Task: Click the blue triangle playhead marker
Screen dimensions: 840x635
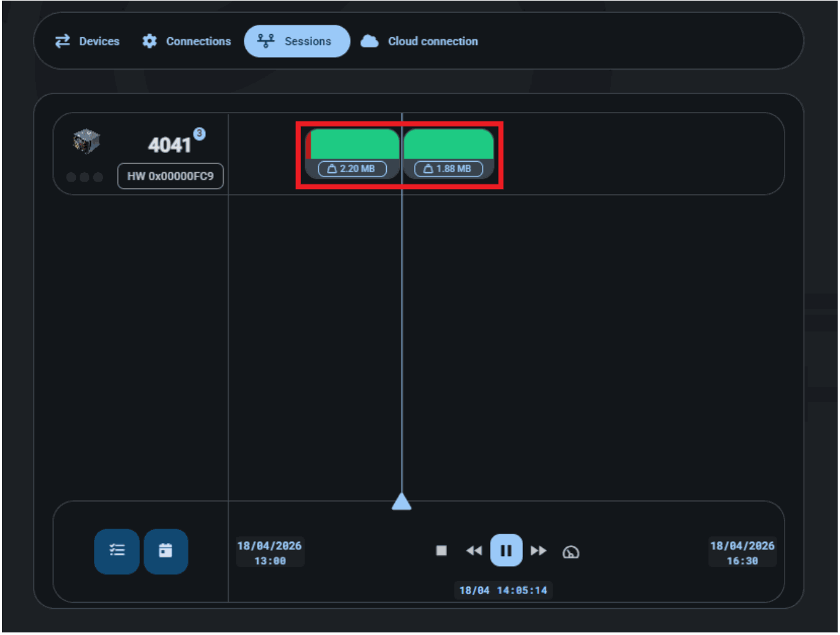Action: click(402, 502)
